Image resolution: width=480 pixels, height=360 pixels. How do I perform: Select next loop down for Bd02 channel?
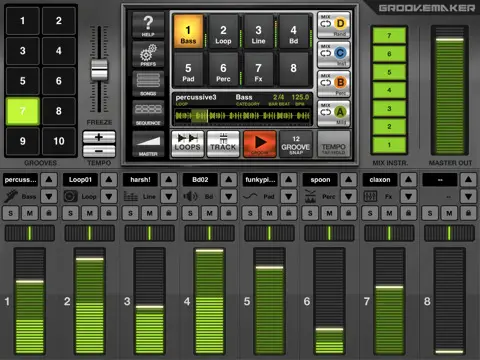[x=229, y=196]
